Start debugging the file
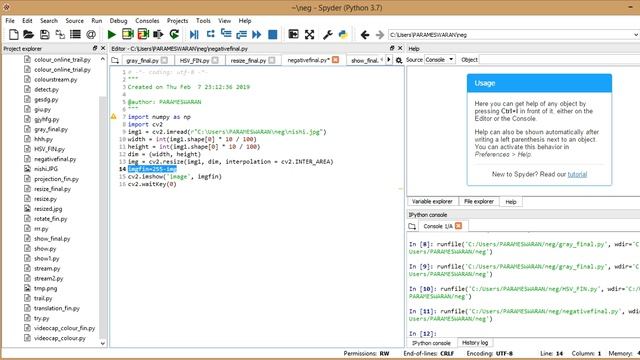Screen dimensions: 640x360 click(194, 35)
